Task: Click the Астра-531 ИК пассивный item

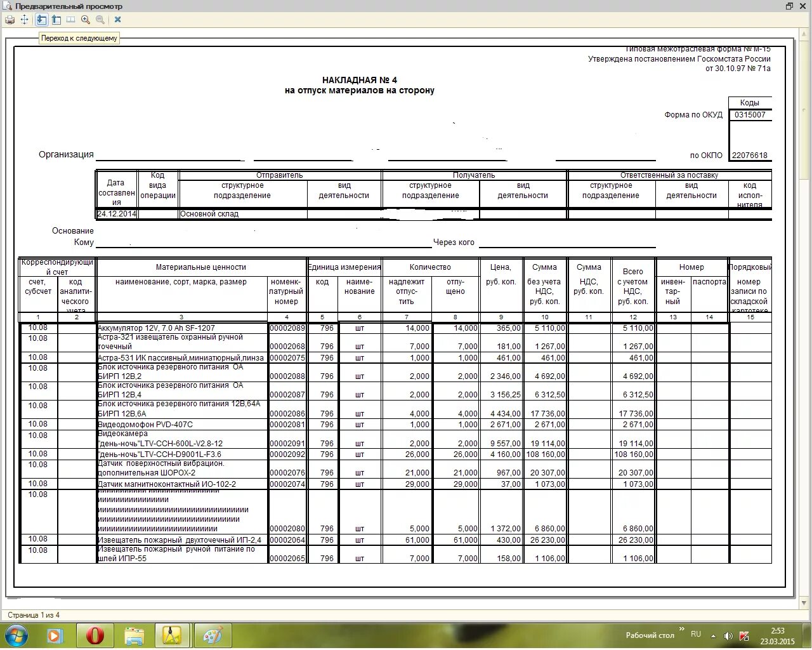Action: (x=181, y=358)
